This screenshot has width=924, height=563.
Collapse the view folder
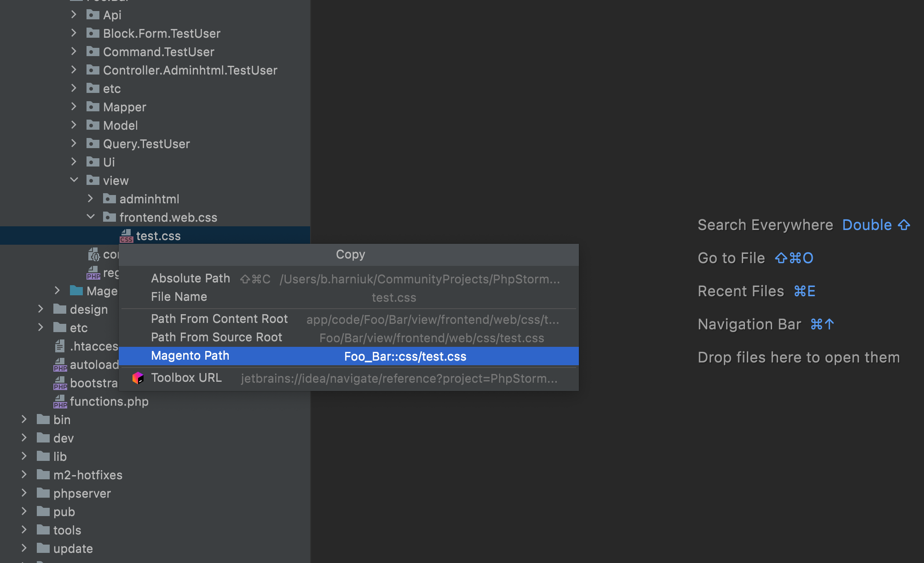[74, 180]
